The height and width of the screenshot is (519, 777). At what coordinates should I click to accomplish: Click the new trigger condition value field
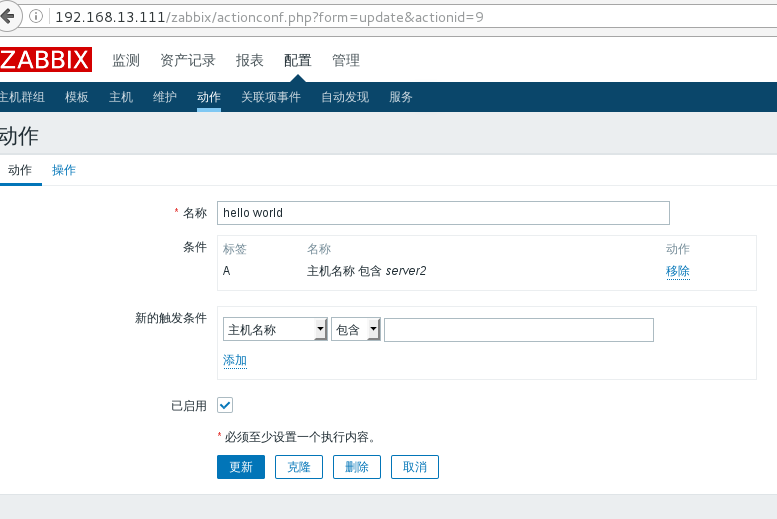[519, 330]
